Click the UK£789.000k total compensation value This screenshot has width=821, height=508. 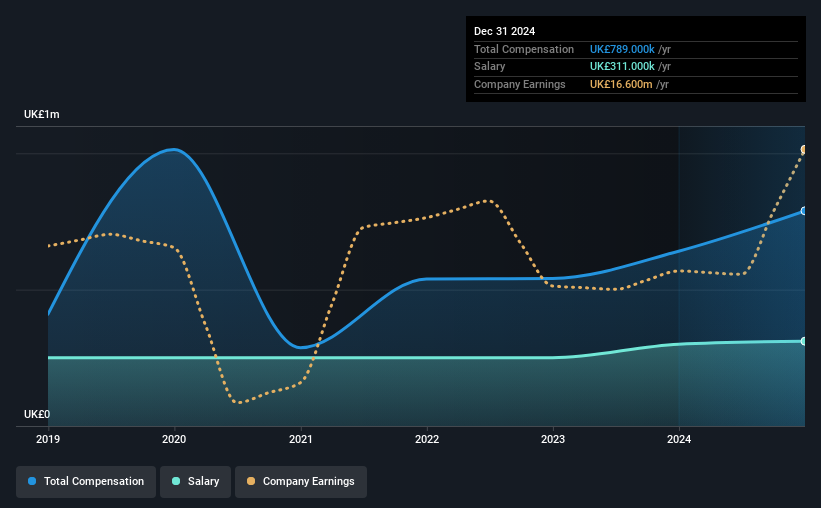click(622, 49)
